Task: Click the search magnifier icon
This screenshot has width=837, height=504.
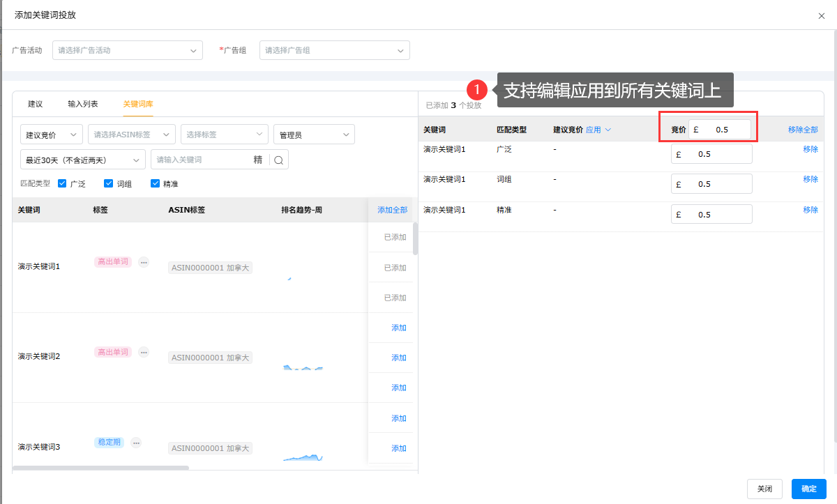Action: (x=278, y=160)
